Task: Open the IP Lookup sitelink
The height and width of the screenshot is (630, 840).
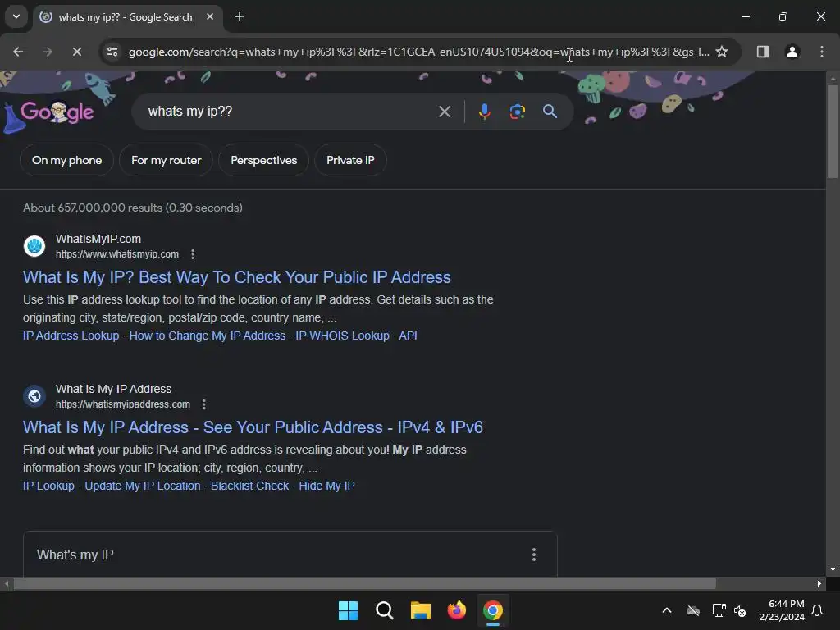Action: [48, 486]
